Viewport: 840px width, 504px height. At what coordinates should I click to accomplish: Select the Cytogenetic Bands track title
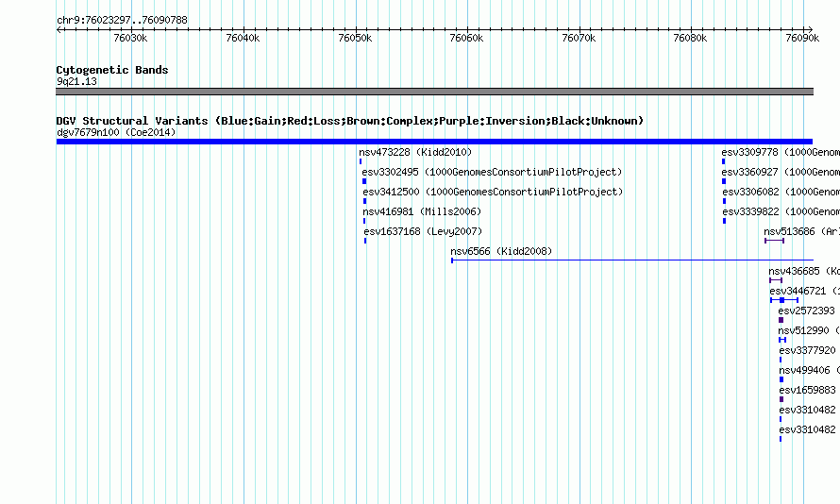pos(112,70)
